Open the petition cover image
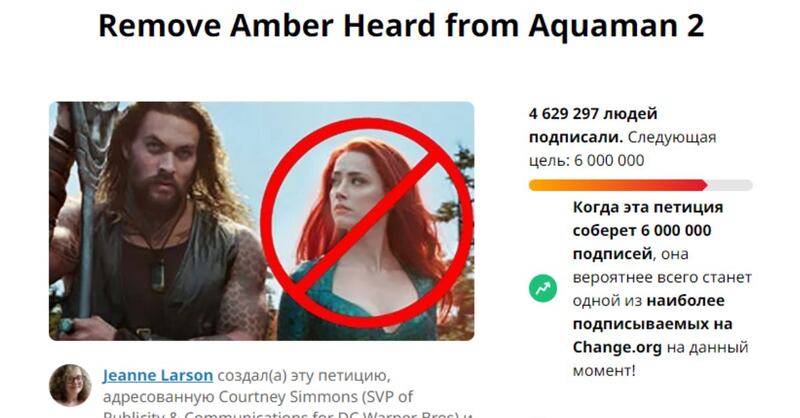The width and height of the screenshot is (800, 418). click(262, 221)
